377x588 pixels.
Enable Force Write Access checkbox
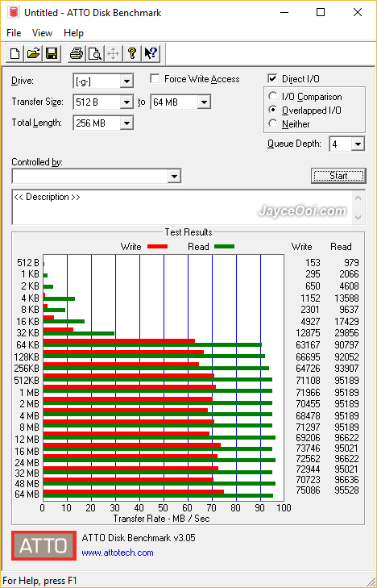[x=155, y=79]
